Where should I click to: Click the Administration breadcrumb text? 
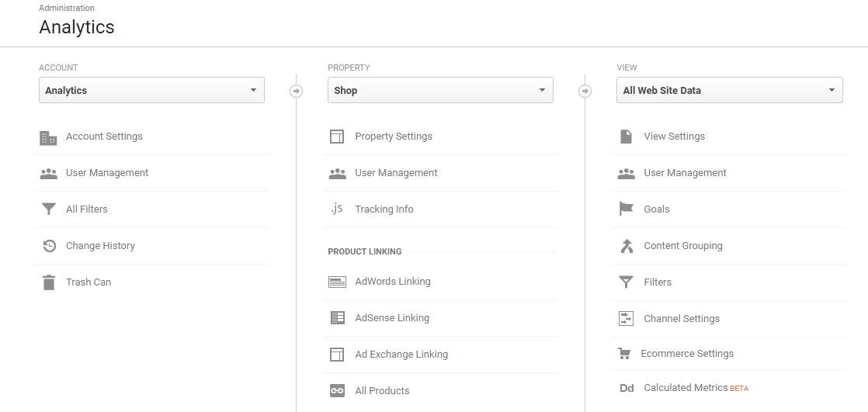coord(67,8)
